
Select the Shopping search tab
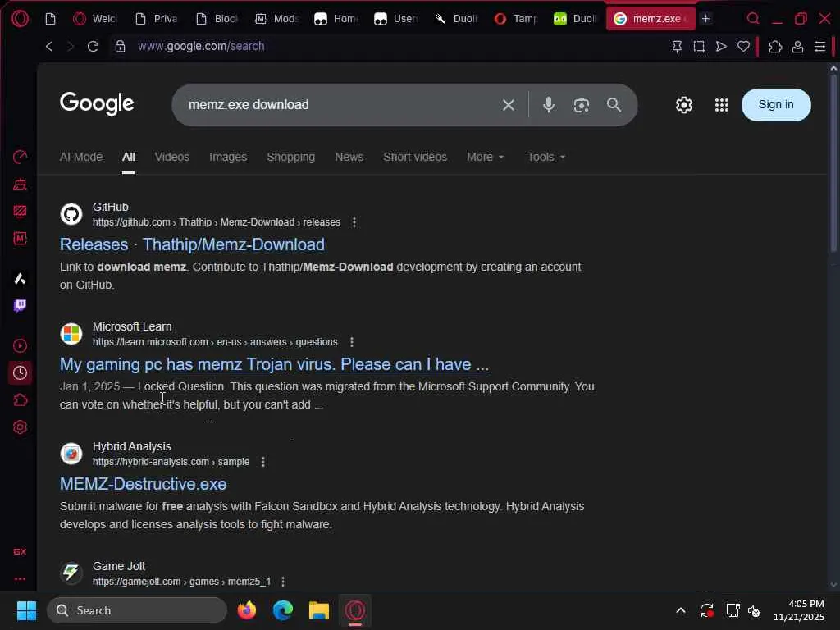[x=291, y=157]
